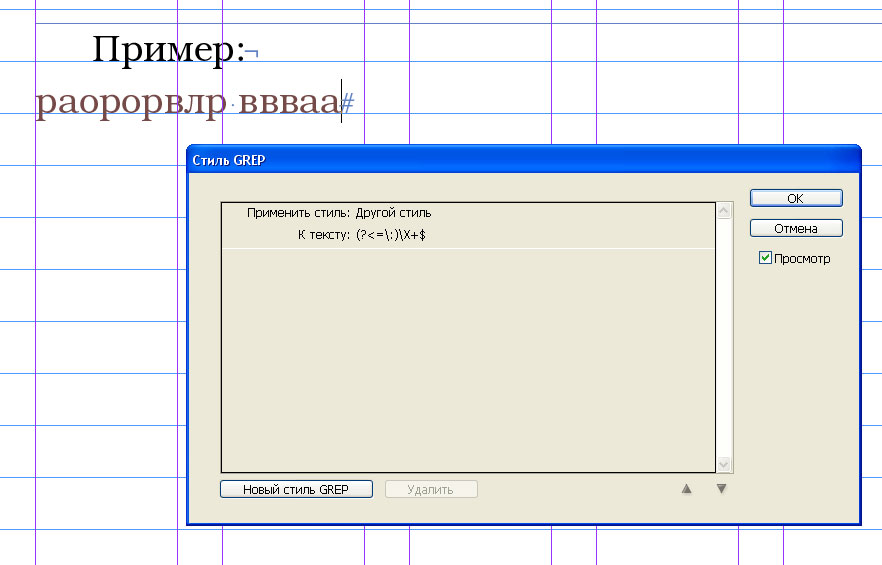Image resolution: width=882 pixels, height=565 pixels.
Task: Open the 'Другой стиль' style dropdown
Action: tap(393, 213)
